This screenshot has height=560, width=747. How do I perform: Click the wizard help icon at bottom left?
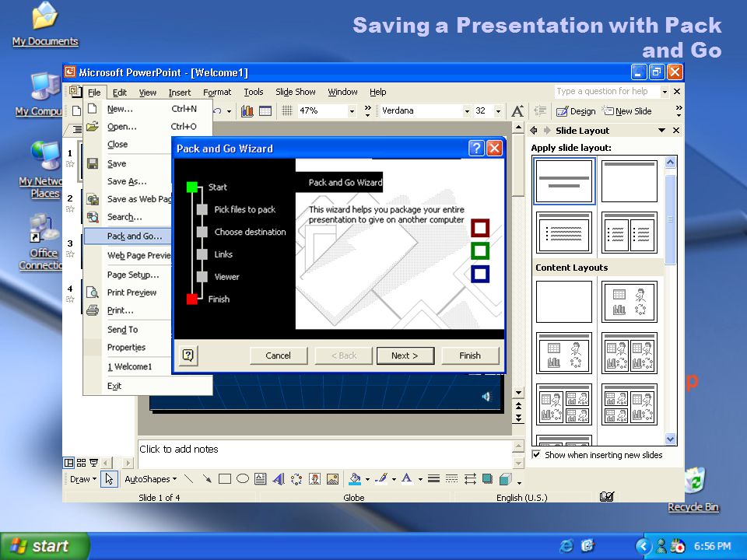pyautogui.click(x=188, y=355)
